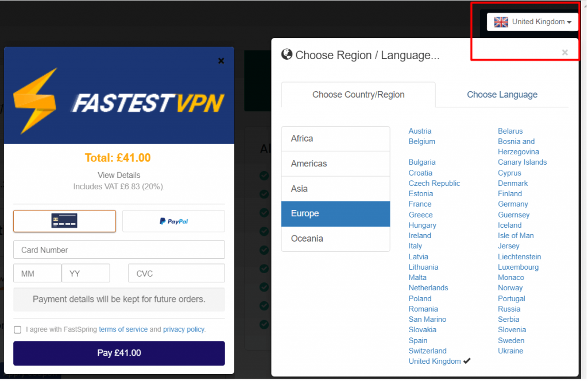The width and height of the screenshot is (588, 381).
Task: Open the View Details link
Action: click(119, 175)
